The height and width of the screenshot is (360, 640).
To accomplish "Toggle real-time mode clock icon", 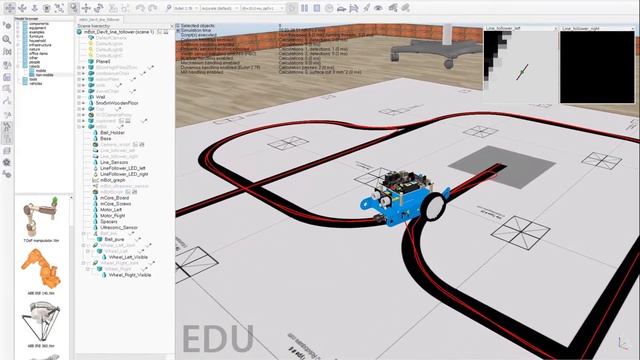I will (329, 8).
